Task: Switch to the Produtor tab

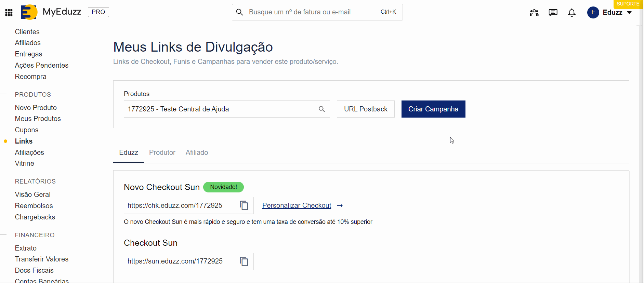Action: coord(162,152)
